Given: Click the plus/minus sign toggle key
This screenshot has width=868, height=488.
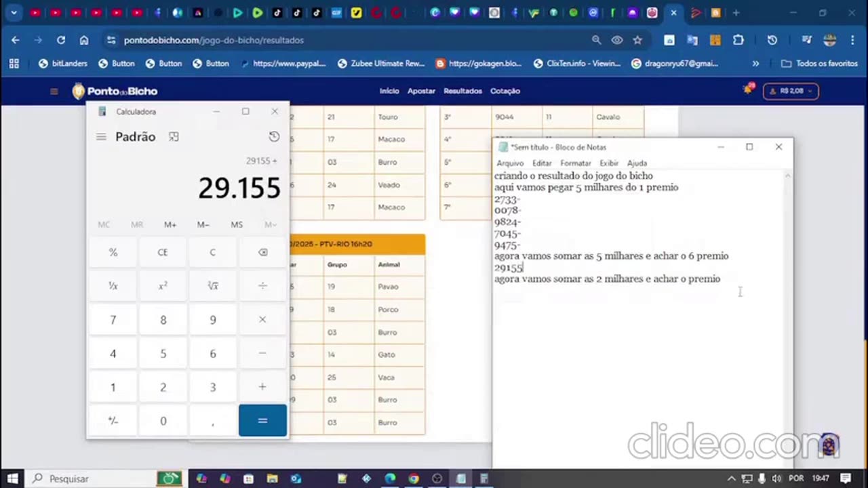Looking at the screenshot, I should coord(113,421).
